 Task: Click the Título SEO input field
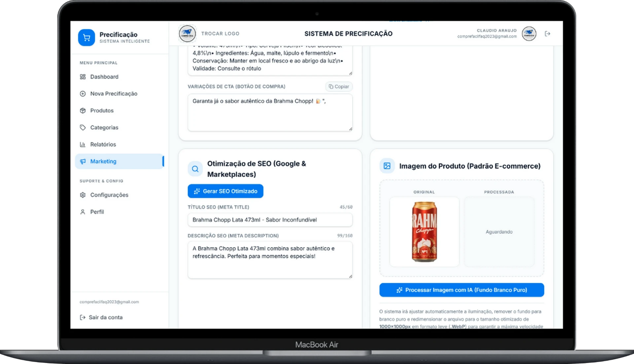tap(270, 220)
